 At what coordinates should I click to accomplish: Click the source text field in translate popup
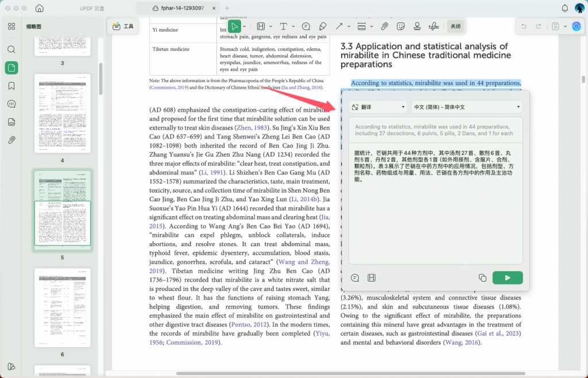click(x=436, y=130)
